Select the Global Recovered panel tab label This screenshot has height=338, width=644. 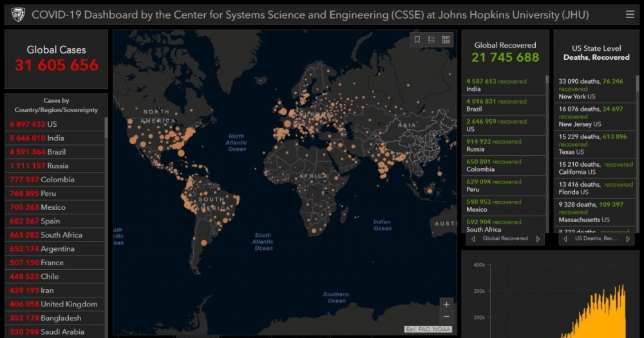[x=505, y=239]
